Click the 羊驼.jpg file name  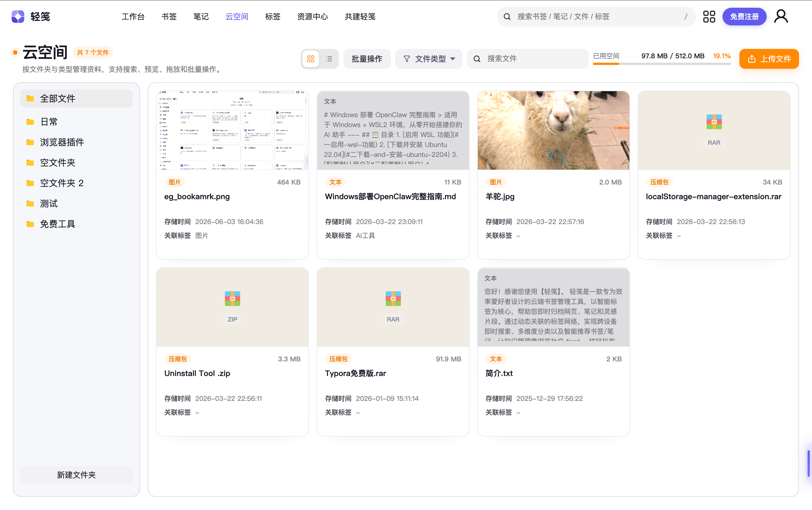500,197
